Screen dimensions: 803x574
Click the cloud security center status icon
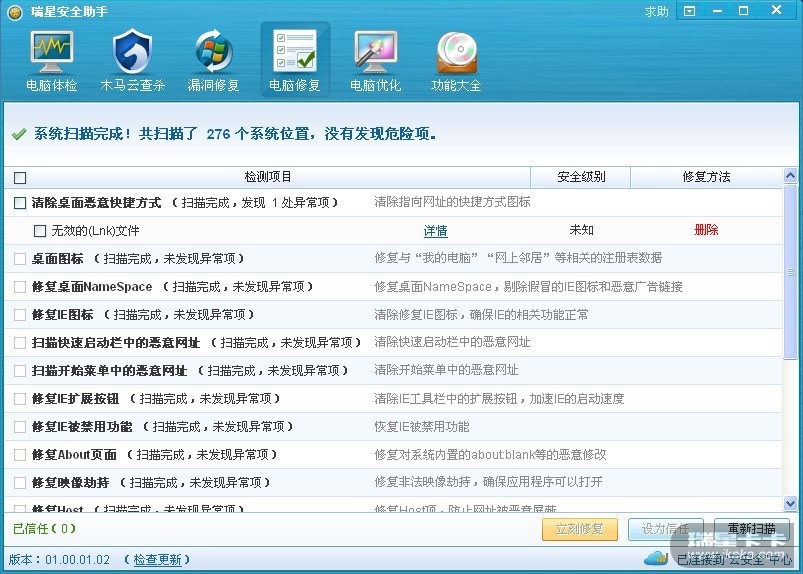656,558
